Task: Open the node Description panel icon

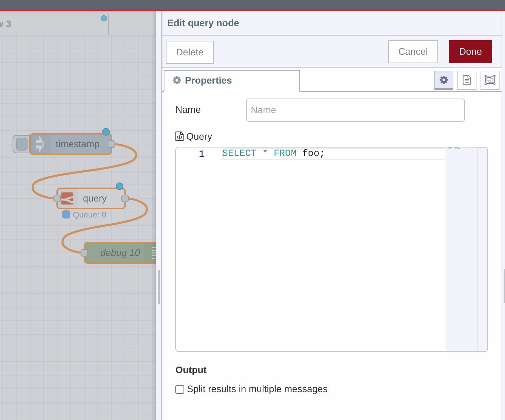Action: [x=467, y=80]
